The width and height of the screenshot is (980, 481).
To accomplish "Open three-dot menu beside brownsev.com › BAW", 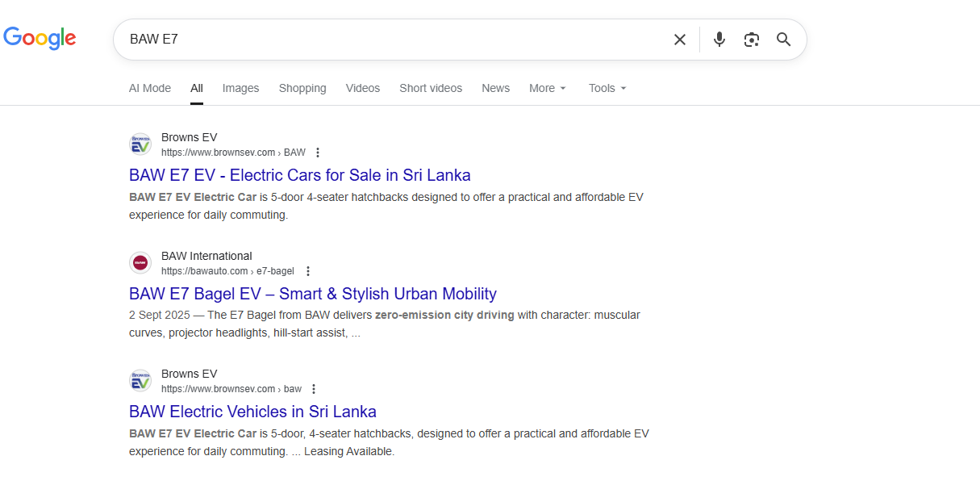I will tap(318, 153).
